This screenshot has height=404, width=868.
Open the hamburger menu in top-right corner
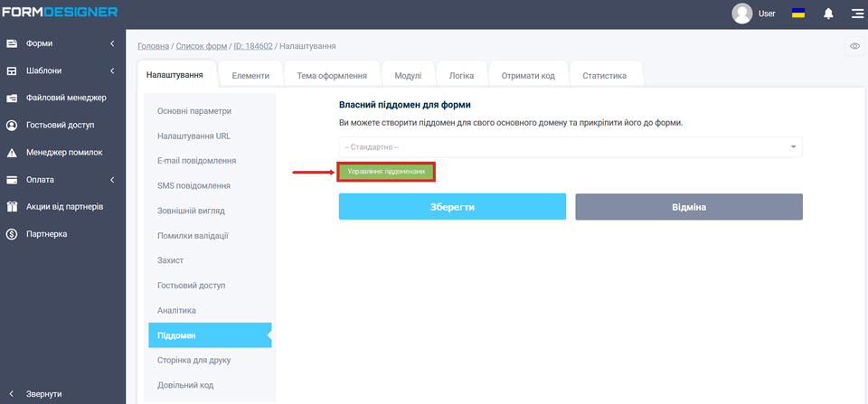(856, 14)
